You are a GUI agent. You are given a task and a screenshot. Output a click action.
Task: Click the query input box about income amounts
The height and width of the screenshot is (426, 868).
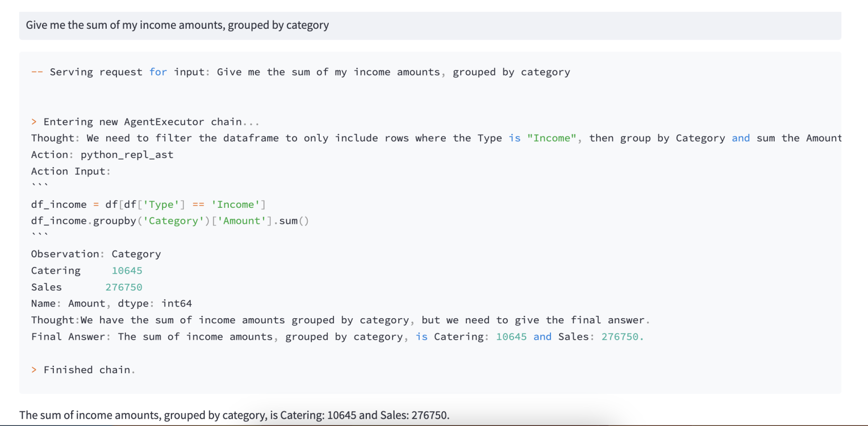tap(430, 26)
